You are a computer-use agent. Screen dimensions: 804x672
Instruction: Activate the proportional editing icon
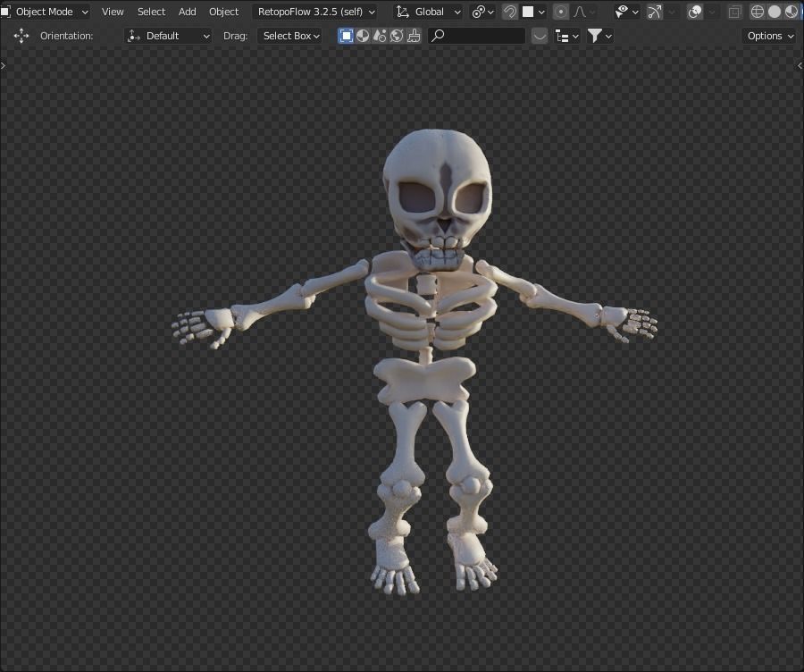(x=560, y=12)
